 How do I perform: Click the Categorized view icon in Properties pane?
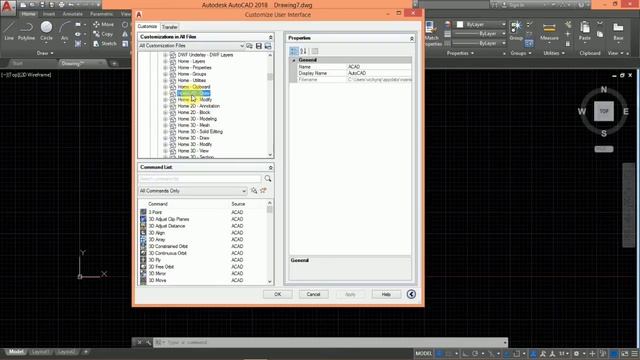pyautogui.click(x=294, y=51)
